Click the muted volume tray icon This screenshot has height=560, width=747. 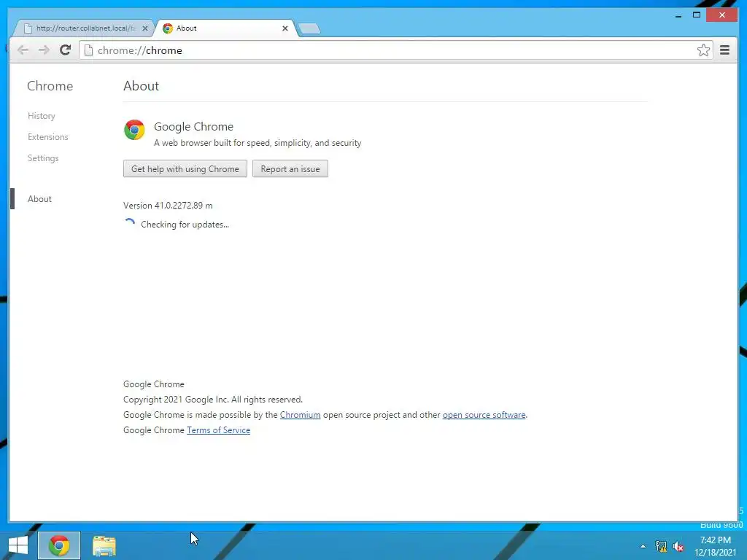coord(678,546)
